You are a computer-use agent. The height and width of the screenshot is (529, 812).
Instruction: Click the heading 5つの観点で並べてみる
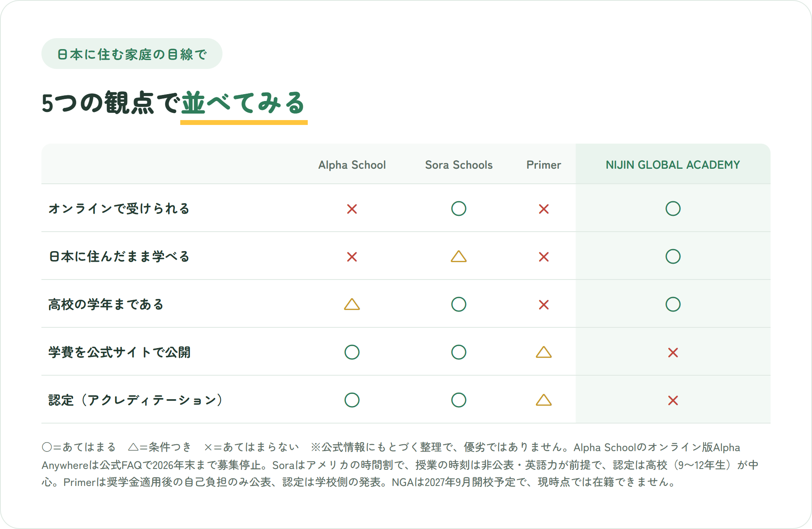tap(174, 103)
